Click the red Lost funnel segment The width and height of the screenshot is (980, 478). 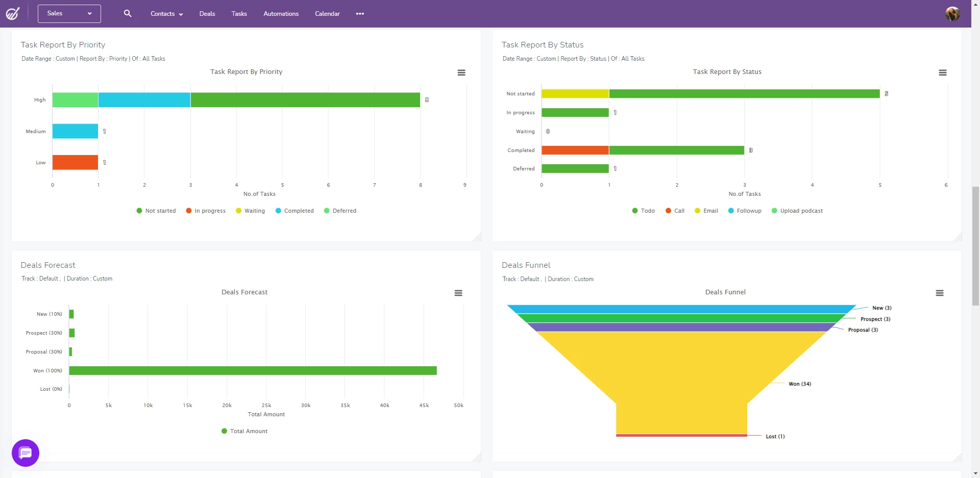pyautogui.click(x=681, y=436)
